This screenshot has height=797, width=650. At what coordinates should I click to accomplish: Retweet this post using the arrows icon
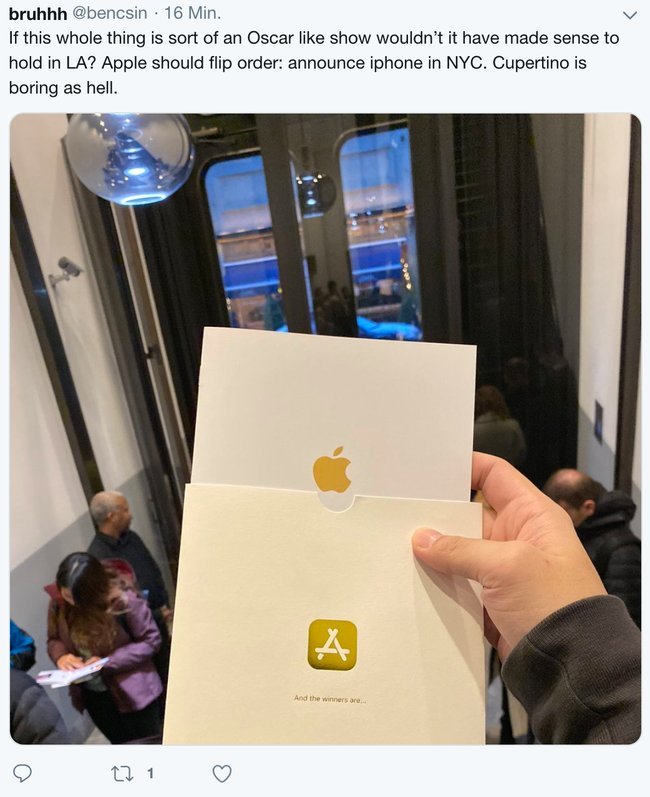tap(122, 774)
